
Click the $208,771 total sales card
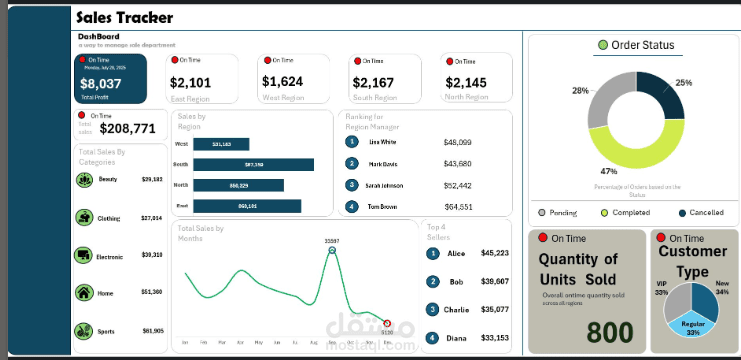tap(121, 125)
